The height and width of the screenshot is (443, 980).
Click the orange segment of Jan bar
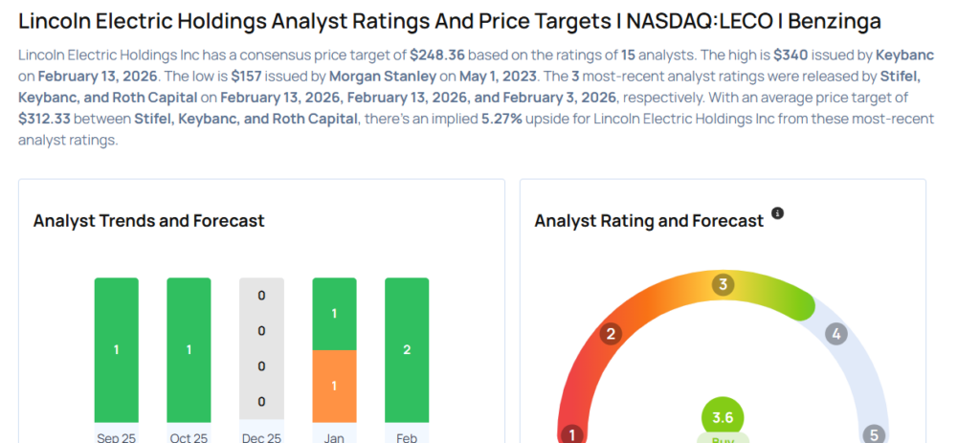[x=334, y=385]
